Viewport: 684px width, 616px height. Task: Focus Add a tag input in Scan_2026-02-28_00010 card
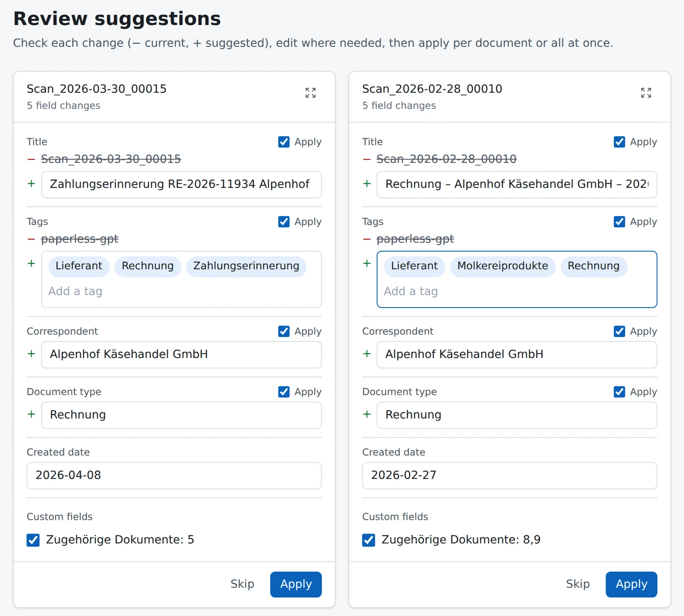coord(517,291)
